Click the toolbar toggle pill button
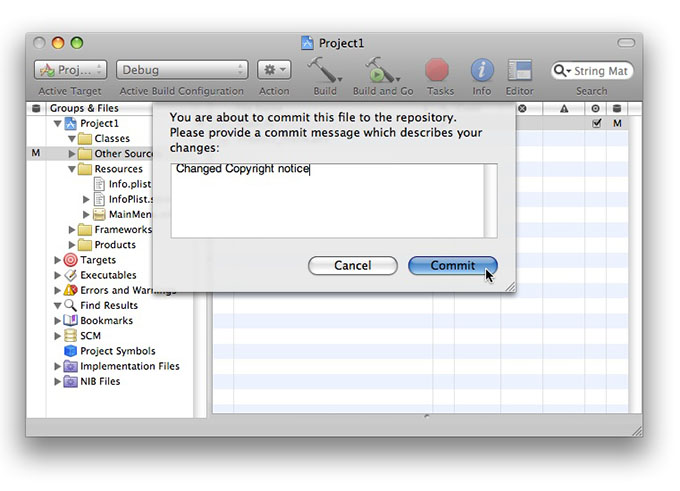Screen dimensions: 680x491 pyautogui.click(x=626, y=43)
